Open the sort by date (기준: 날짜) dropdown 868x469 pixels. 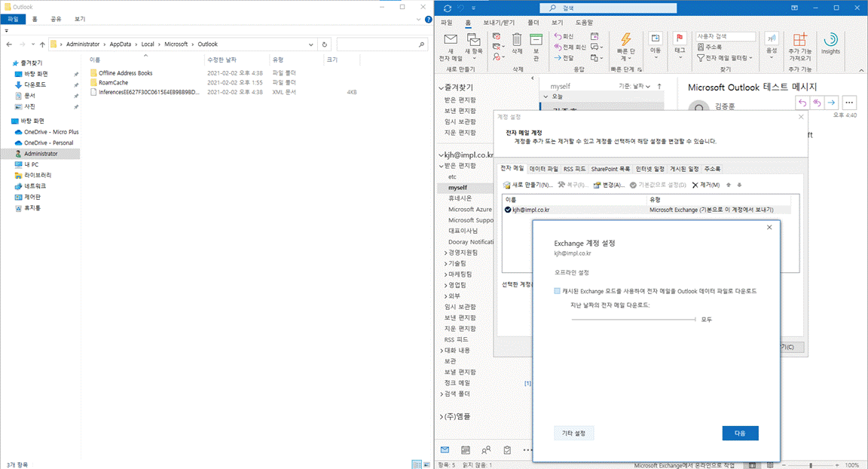click(634, 87)
